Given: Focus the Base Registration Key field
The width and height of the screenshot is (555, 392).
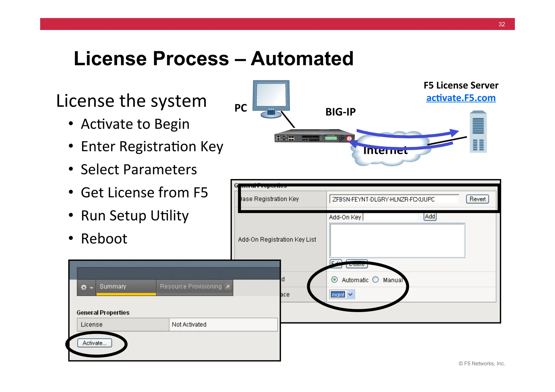Looking at the screenshot, I should pyautogui.click(x=394, y=199).
